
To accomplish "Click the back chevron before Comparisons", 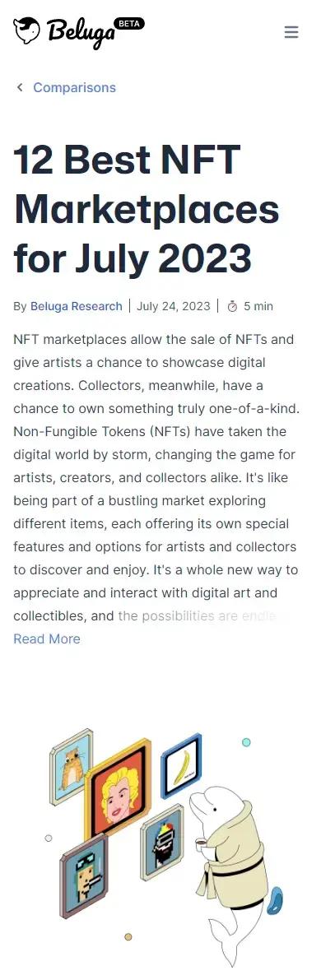I will pos(20,87).
